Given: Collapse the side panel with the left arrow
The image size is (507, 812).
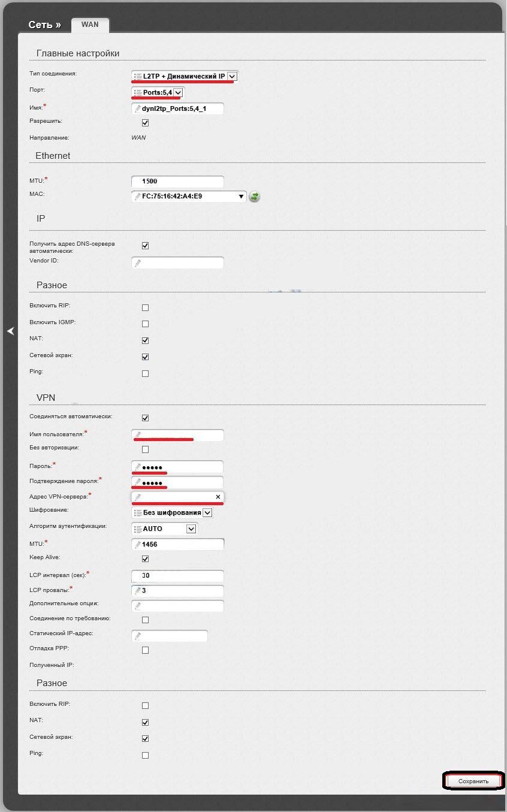Looking at the screenshot, I should (x=10, y=331).
